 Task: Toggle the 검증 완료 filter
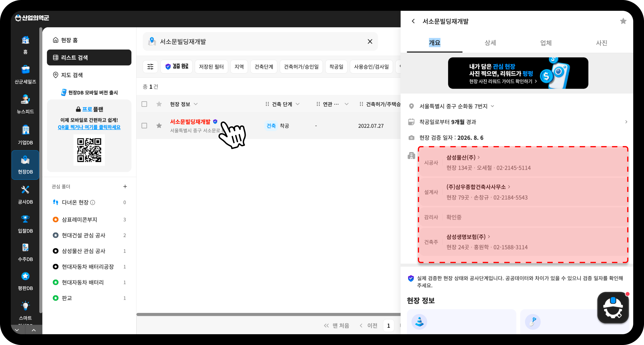point(176,67)
